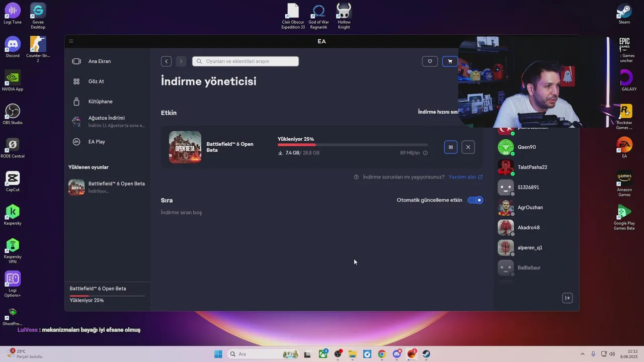Click the Hollow Knight desktop shortcut
The height and width of the screenshot is (362, 644).
pyautogui.click(x=344, y=16)
